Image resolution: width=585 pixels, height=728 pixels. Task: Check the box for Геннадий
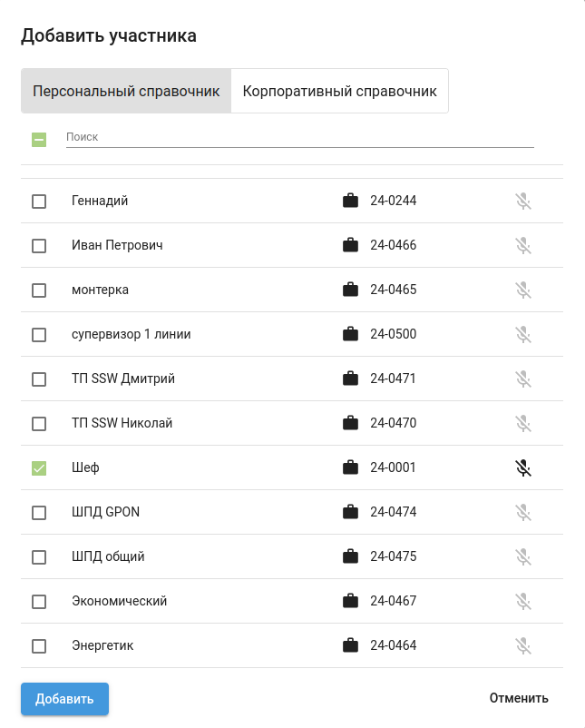(x=39, y=202)
